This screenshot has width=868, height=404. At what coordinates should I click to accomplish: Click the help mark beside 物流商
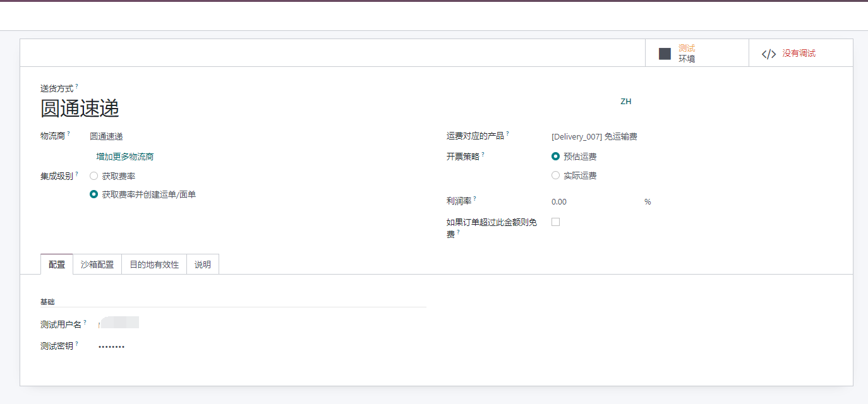(x=68, y=133)
